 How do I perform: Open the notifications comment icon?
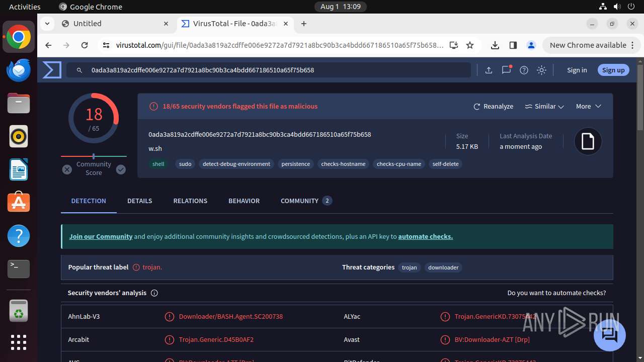507,70
